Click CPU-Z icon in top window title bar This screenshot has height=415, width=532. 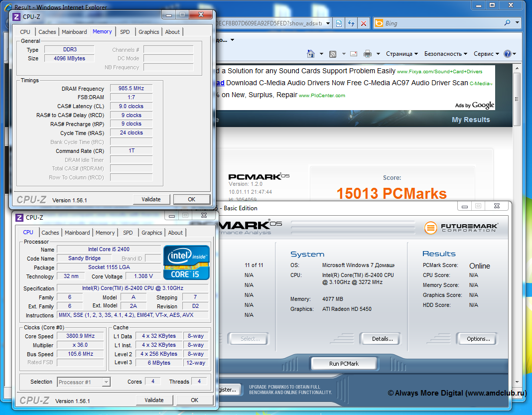[x=16, y=16]
